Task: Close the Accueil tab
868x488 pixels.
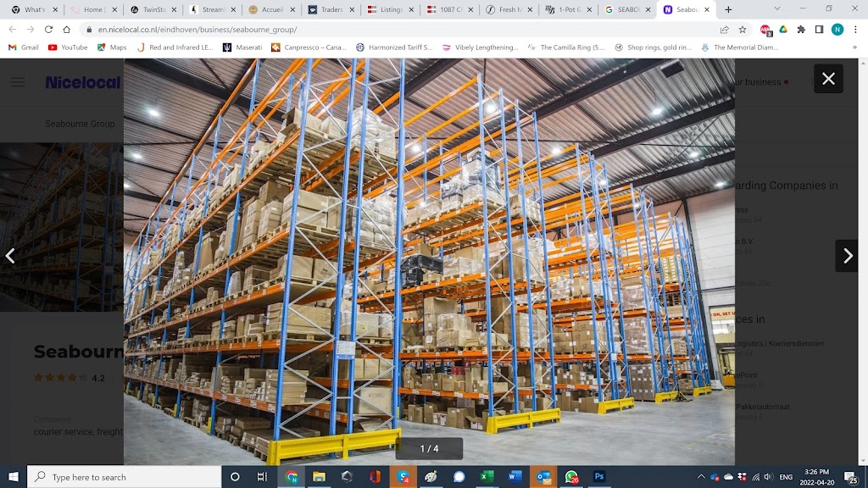Action: coord(292,9)
